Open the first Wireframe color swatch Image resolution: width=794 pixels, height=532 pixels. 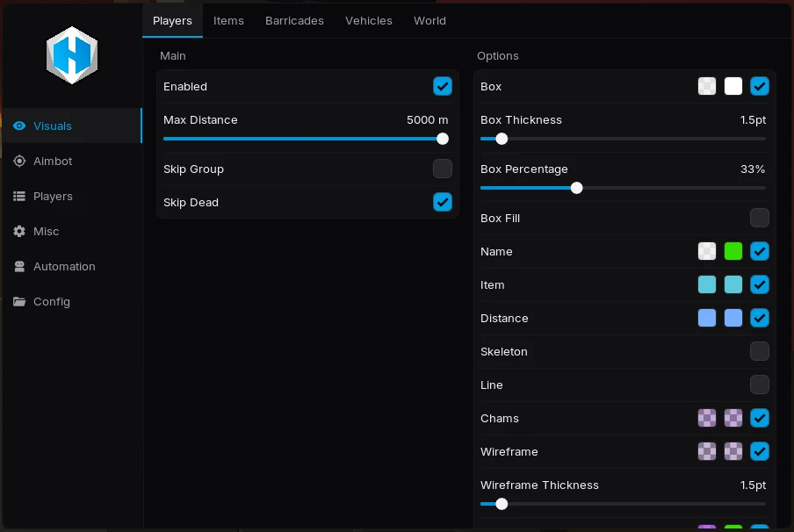click(x=707, y=451)
